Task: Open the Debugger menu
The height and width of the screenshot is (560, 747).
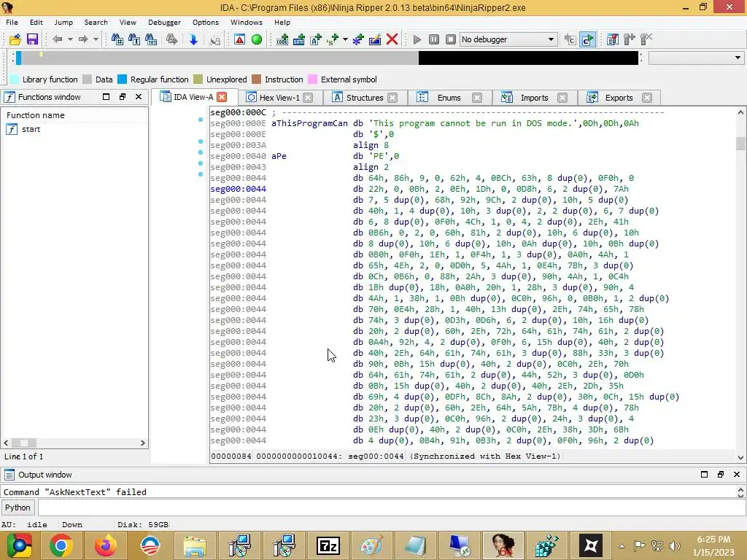Action: [164, 23]
